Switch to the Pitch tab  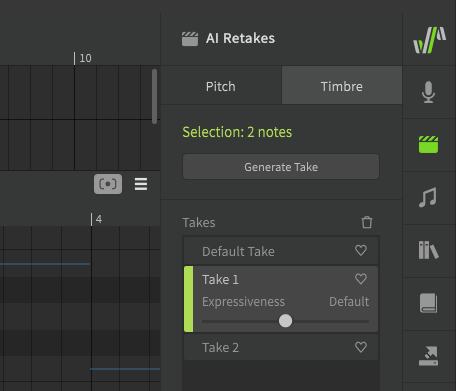pos(221,86)
